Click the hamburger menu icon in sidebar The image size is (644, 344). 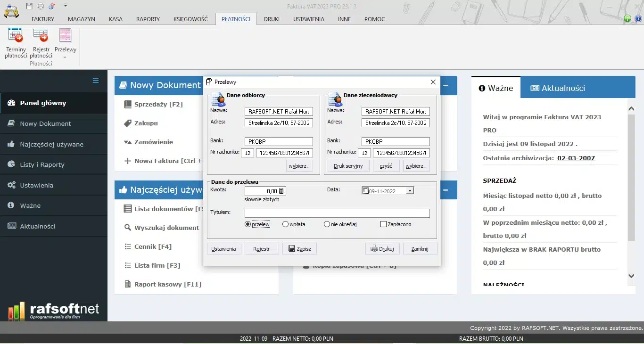(x=96, y=81)
